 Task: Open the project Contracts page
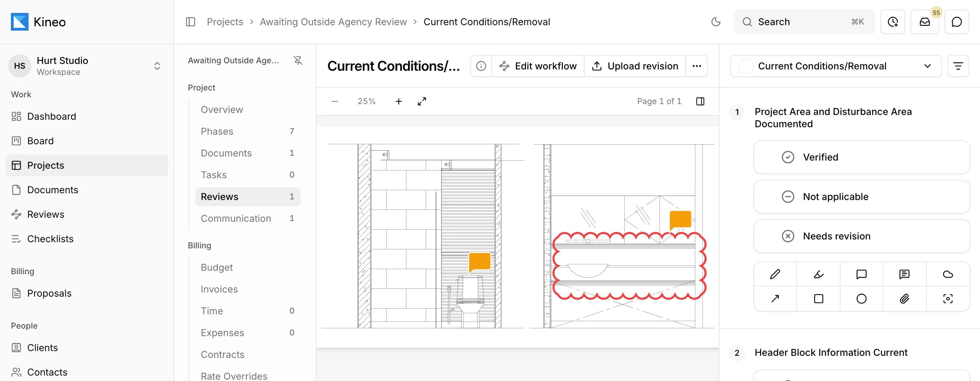tap(248, 354)
